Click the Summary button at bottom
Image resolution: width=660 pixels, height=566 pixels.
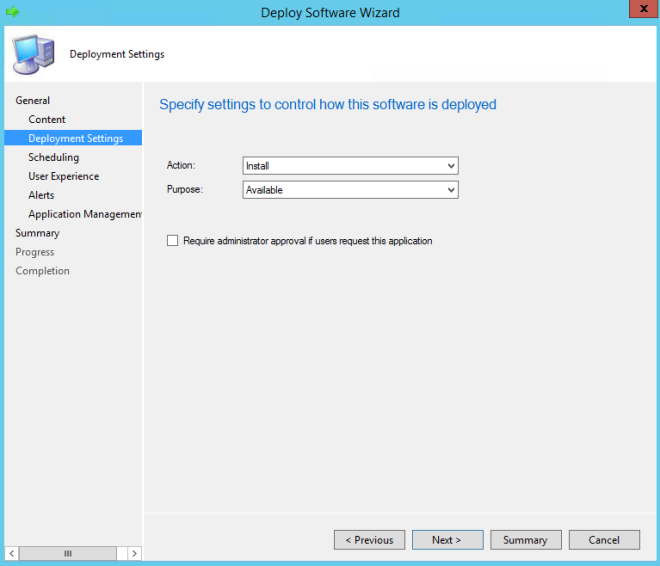[526, 540]
